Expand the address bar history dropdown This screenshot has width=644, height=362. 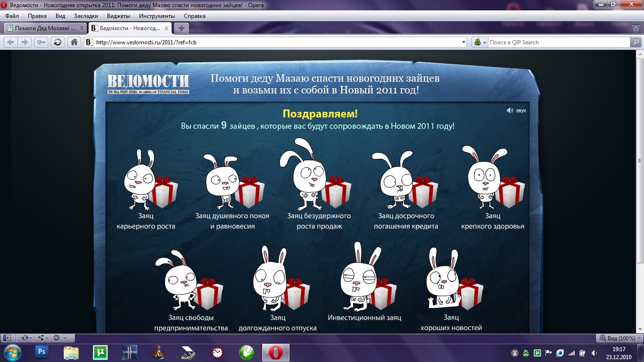pos(463,42)
